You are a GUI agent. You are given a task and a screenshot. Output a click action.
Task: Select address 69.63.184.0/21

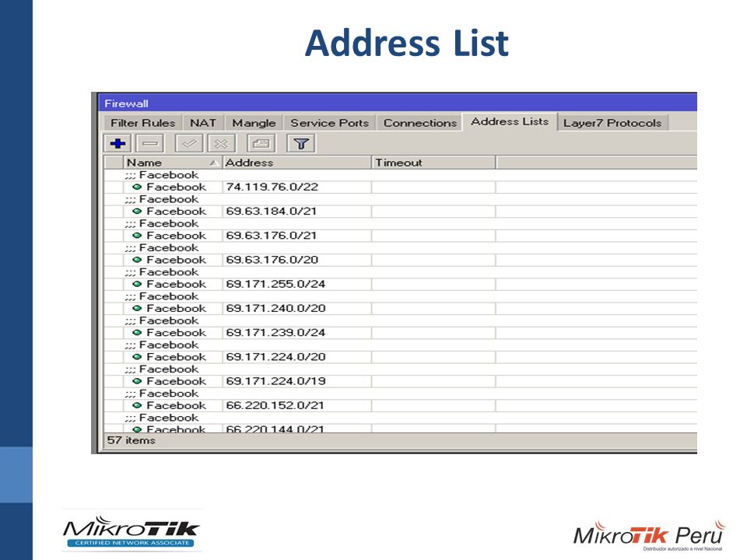[271, 212]
